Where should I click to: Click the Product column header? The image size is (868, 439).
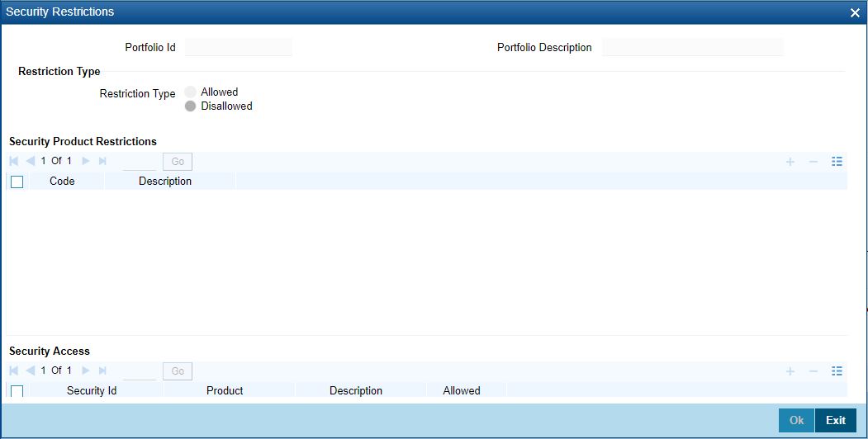tap(225, 390)
